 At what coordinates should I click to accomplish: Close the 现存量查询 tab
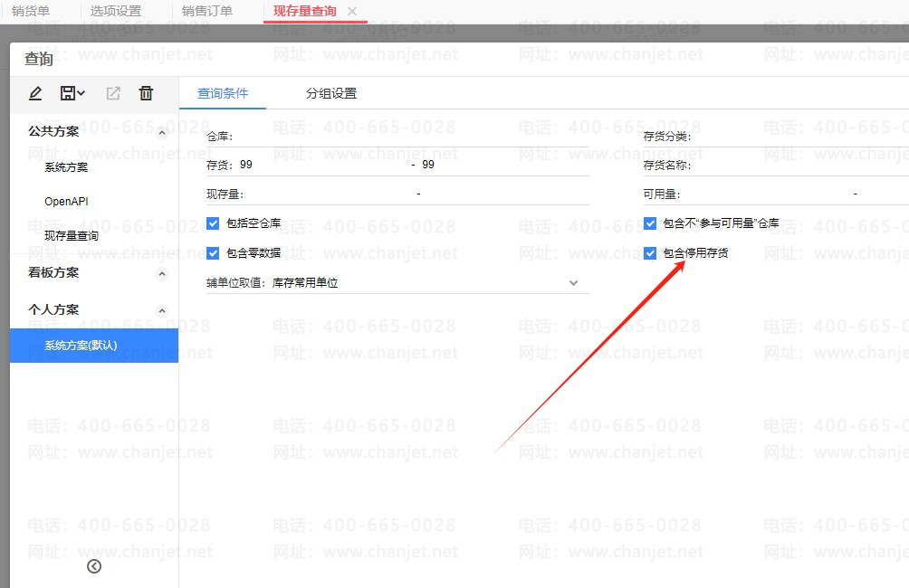coord(352,11)
